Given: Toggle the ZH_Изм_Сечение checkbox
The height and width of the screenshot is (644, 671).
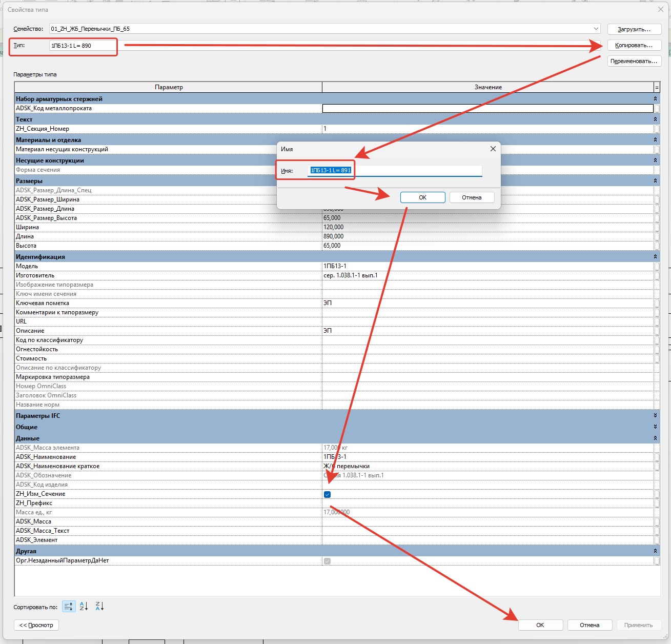Looking at the screenshot, I should coord(328,494).
